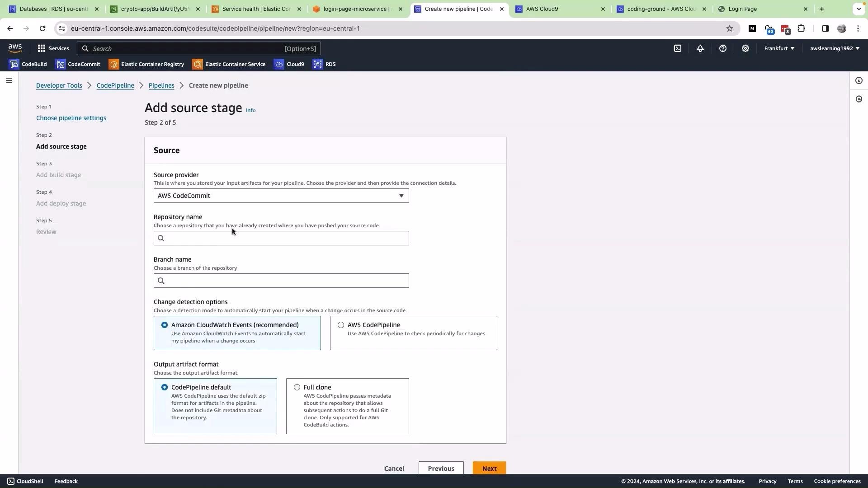The height and width of the screenshot is (488, 868).
Task: Open the info panel icon on right
Action: click(859, 81)
